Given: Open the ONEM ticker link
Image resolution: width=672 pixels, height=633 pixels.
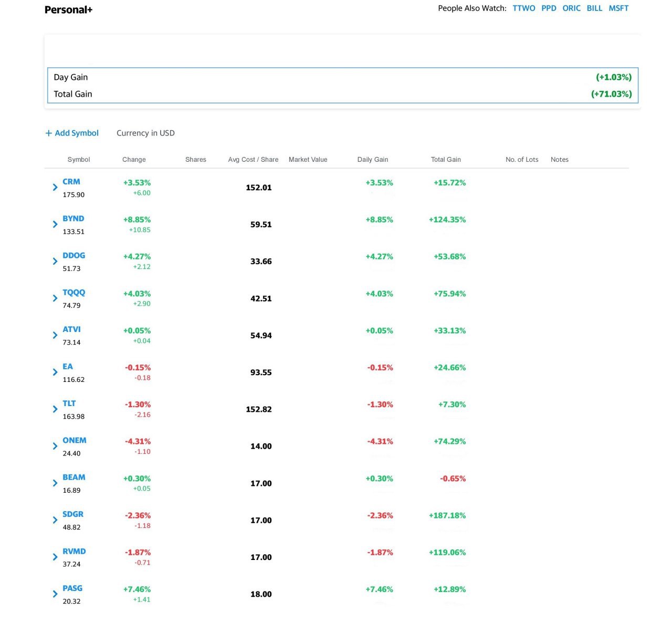Looking at the screenshot, I should click(75, 440).
